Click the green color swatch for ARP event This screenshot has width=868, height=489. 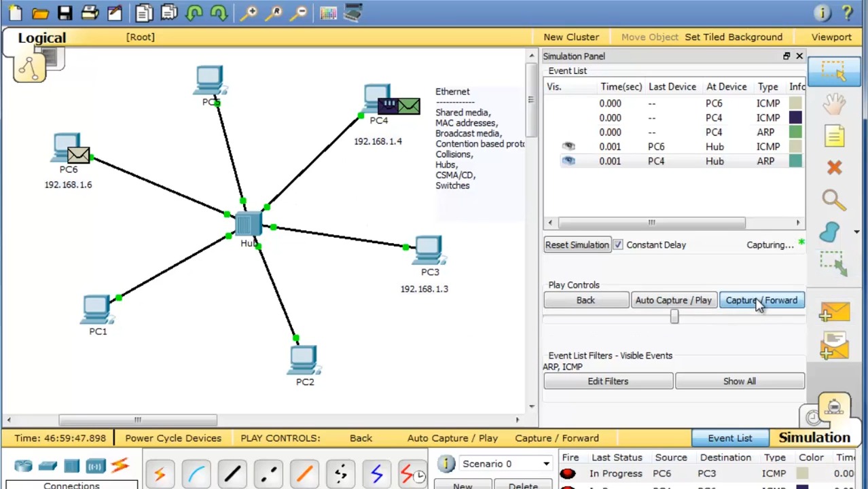[795, 132]
